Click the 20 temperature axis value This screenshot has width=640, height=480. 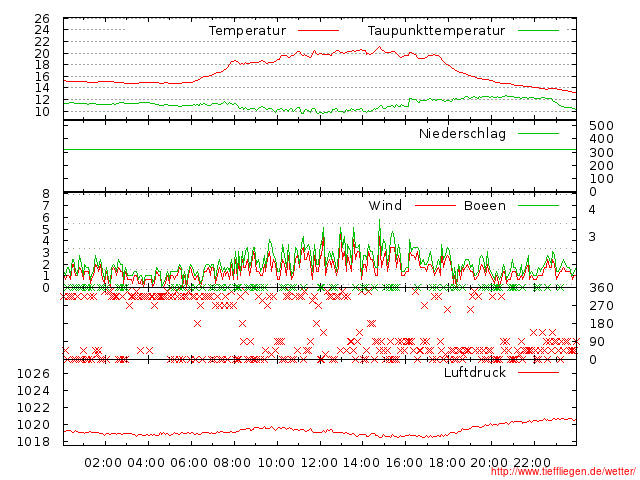(42, 53)
